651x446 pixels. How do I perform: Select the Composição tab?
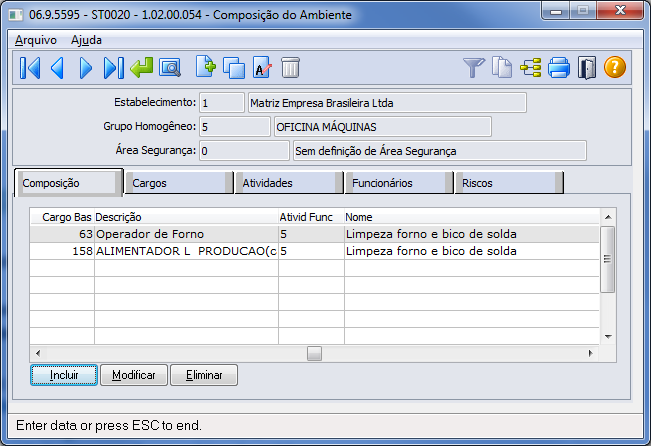pos(69,183)
